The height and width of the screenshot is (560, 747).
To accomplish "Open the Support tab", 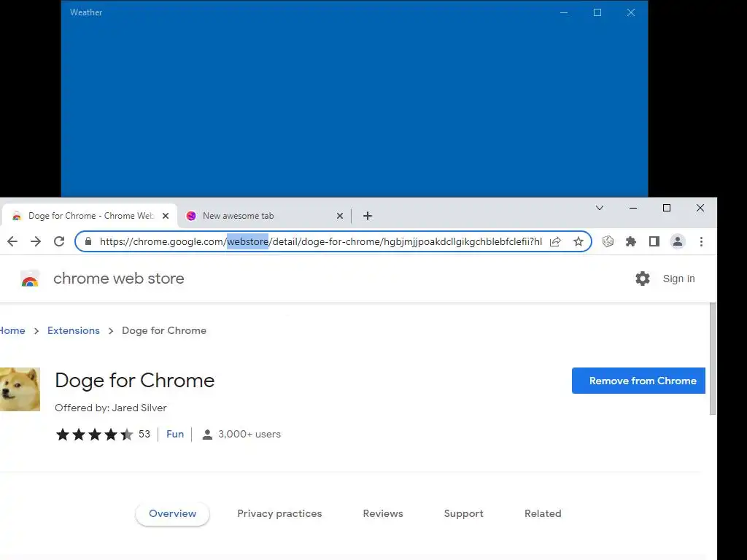I will (x=463, y=513).
